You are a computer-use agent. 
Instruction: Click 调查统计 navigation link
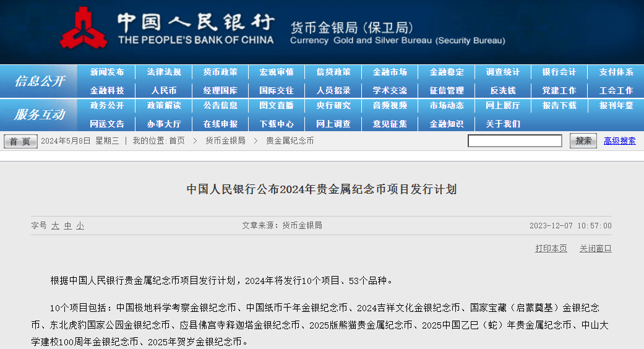coord(503,72)
